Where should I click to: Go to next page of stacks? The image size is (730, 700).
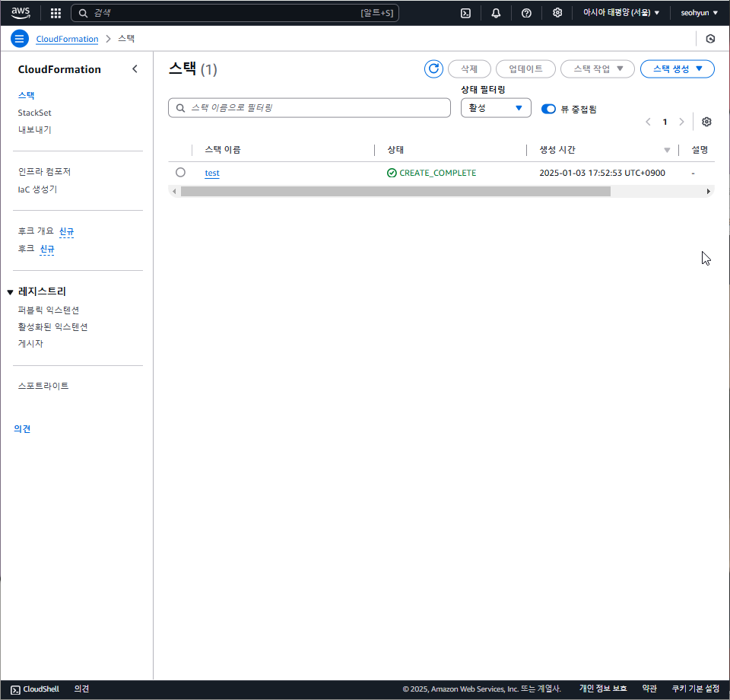681,122
